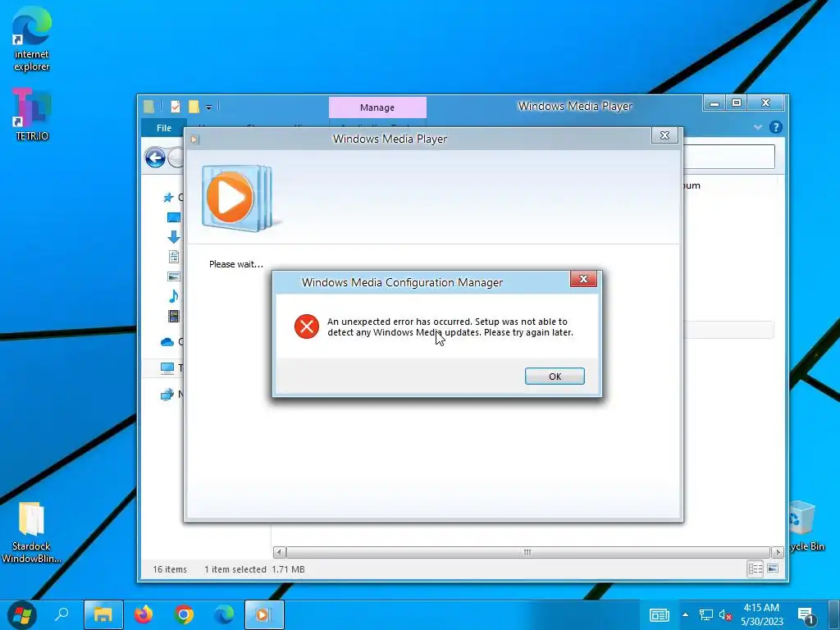Launch Microsoft Edge from the taskbar
The width and height of the screenshot is (840, 630).
(x=224, y=615)
